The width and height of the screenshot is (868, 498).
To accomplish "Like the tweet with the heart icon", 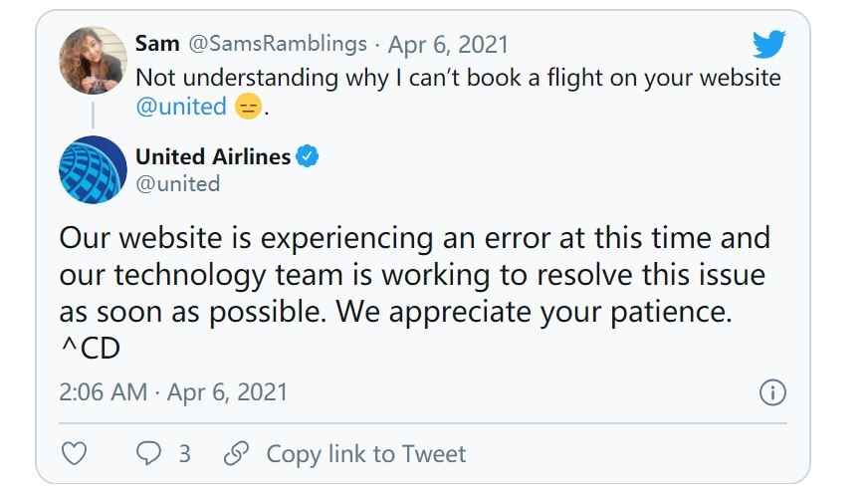I will tap(75, 454).
